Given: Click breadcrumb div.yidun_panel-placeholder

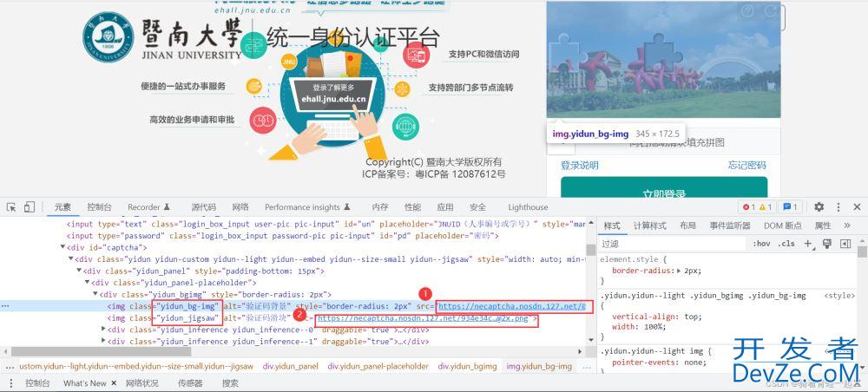Looking at the screenshot, I should (378, 366).
